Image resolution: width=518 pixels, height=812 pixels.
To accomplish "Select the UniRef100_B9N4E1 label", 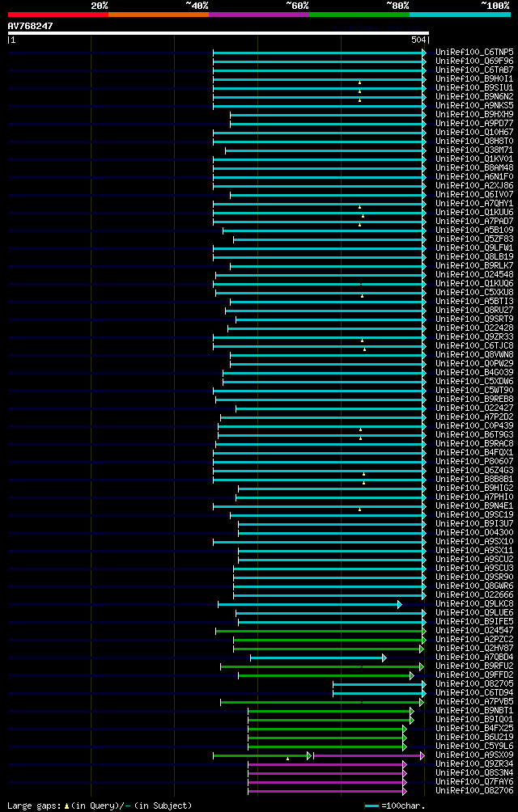I will (x=474, y=507).
